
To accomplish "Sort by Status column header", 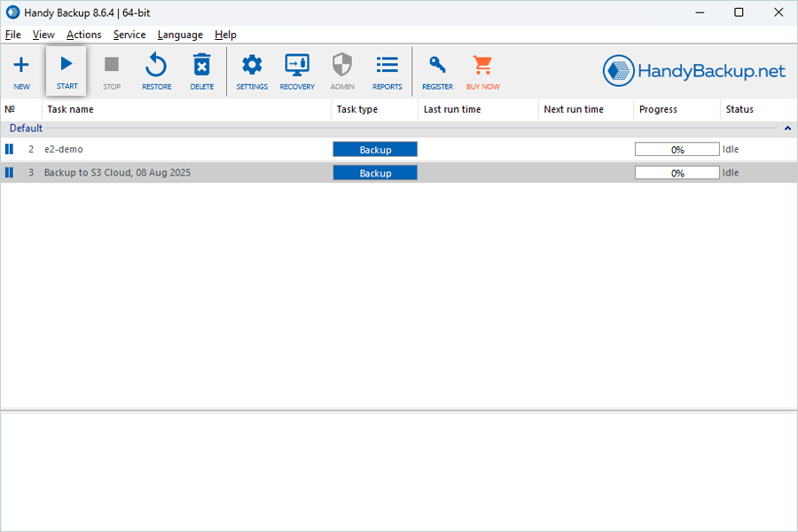I will tap(759, 109).
